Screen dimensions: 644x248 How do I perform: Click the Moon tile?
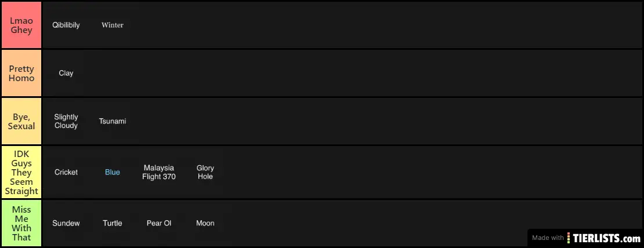[205, 223]
